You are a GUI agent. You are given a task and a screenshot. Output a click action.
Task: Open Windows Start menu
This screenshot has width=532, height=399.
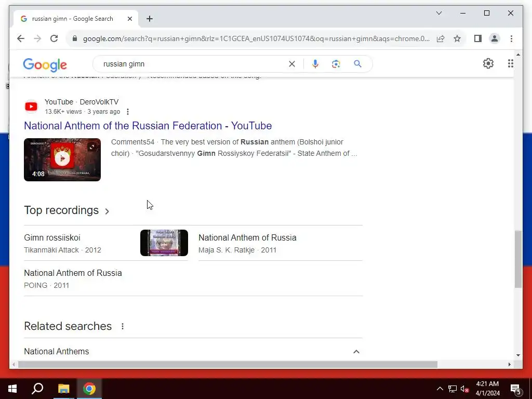[12, 389]
